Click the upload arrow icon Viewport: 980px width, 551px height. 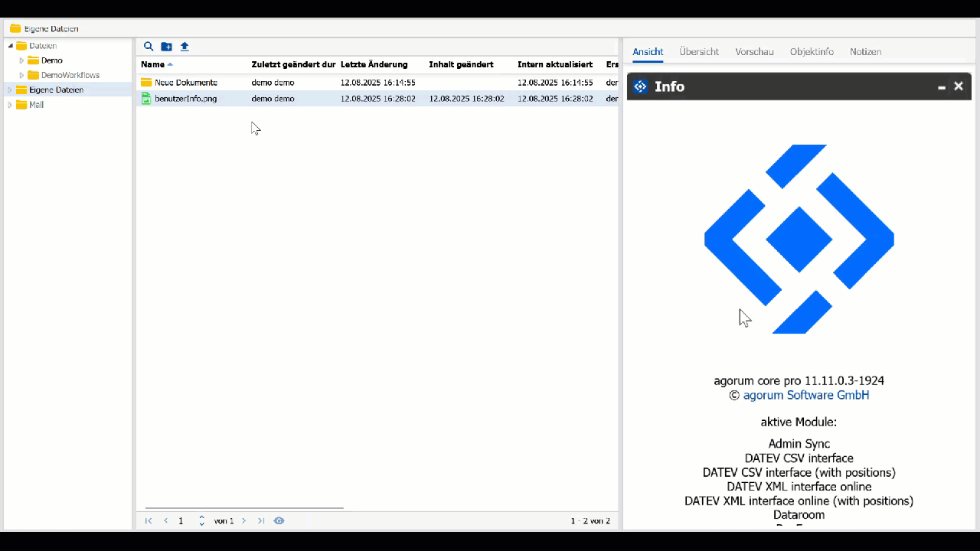[x=185, y=47]
